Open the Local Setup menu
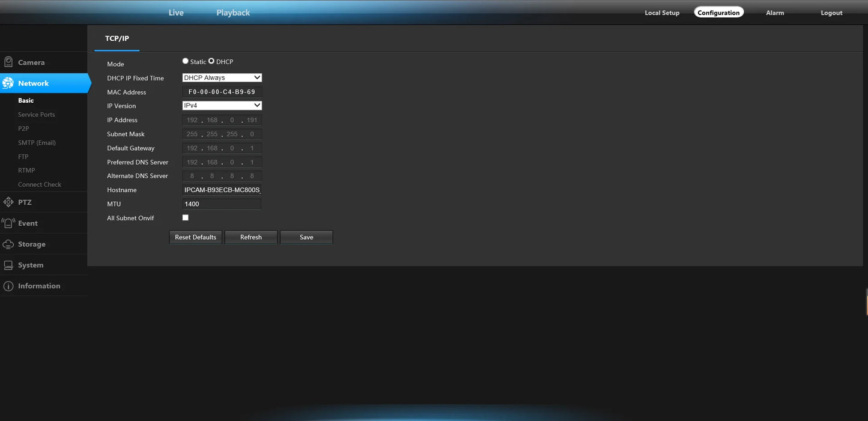This screenshot has height=421, width=868. 662,13
